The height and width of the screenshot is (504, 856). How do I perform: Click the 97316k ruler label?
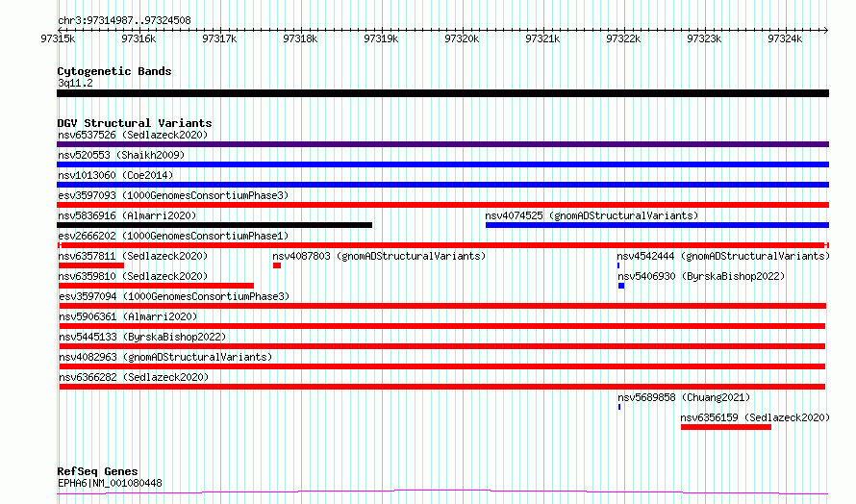click(x=138, y=38)
